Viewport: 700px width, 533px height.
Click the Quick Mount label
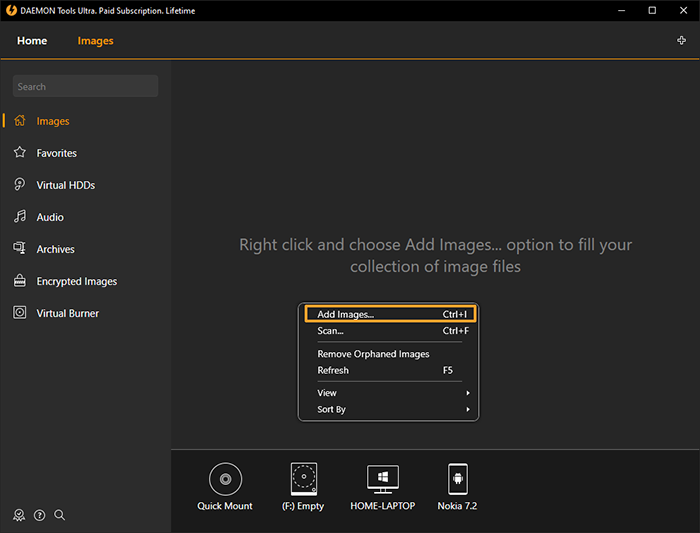pos(225,506)
